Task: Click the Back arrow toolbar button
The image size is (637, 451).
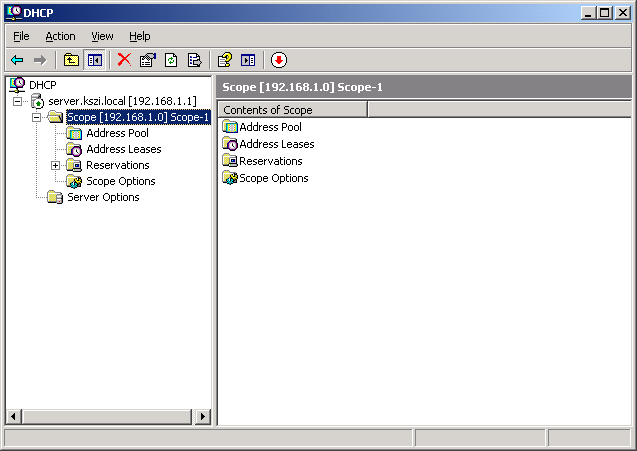Action: pyautogui.click(x=17, y=61)
